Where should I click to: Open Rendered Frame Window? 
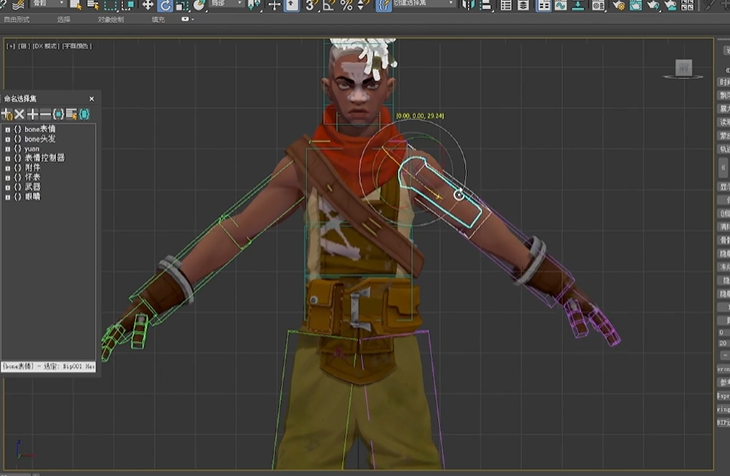point(635,5)
